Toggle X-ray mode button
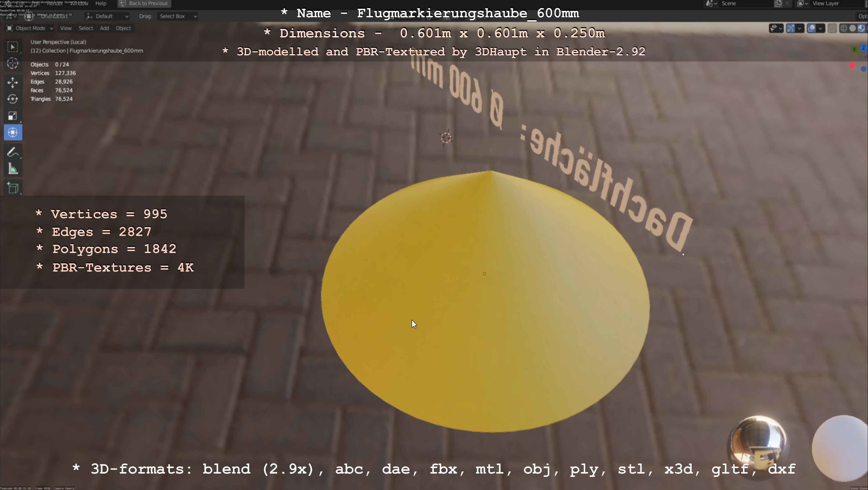Viewport: 868px width, 490px height. 832,28
